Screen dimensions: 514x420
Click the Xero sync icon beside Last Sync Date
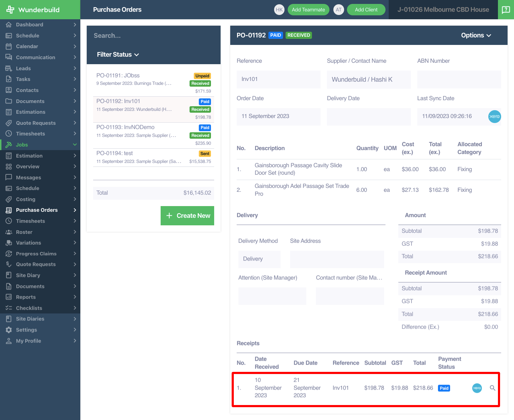tap(494, 117)
